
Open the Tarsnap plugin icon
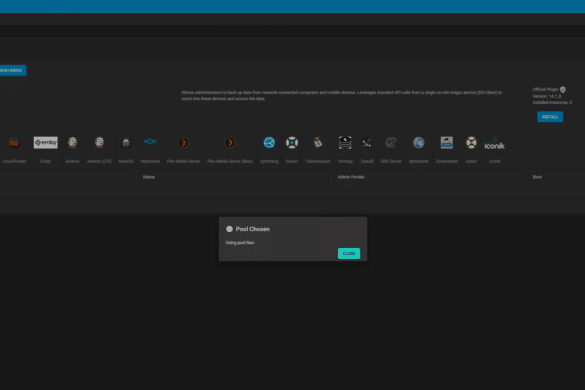point(345,143)
